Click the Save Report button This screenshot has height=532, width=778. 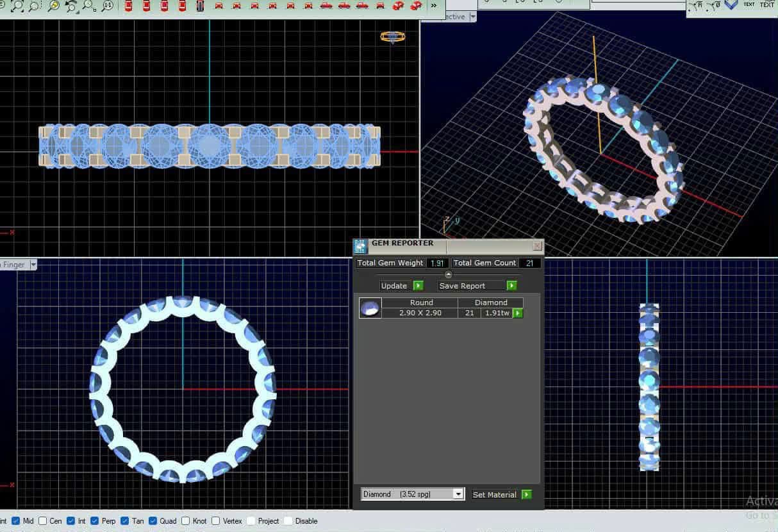(477, 286)
